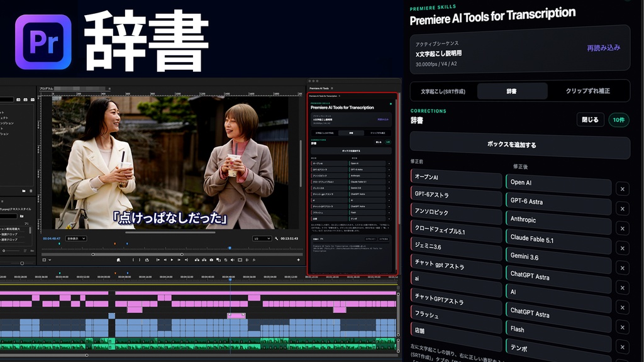The width and height of the screenshot is (644, 362).
Task: Jump to the In point
Action: 158,260
